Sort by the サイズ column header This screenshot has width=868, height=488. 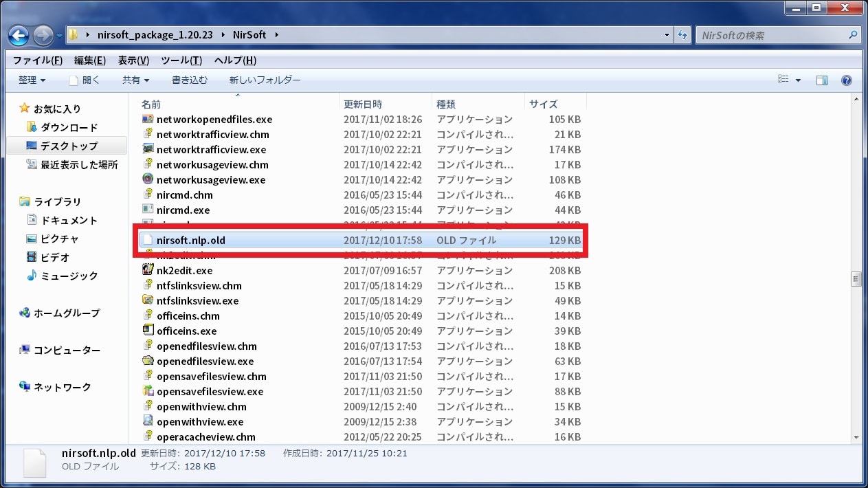coord(544,104)
